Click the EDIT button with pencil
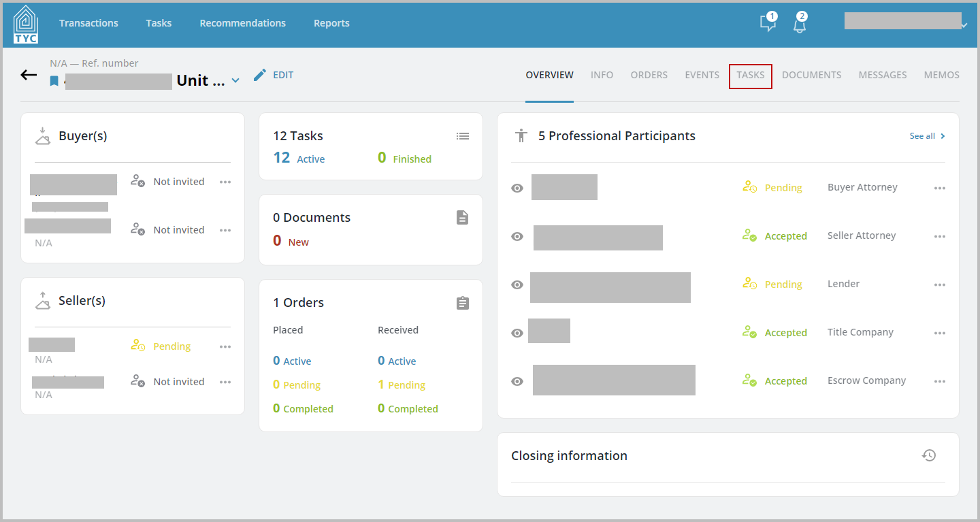Image resolution: width=980 pixels, height=522 pixels. point(274,75)
